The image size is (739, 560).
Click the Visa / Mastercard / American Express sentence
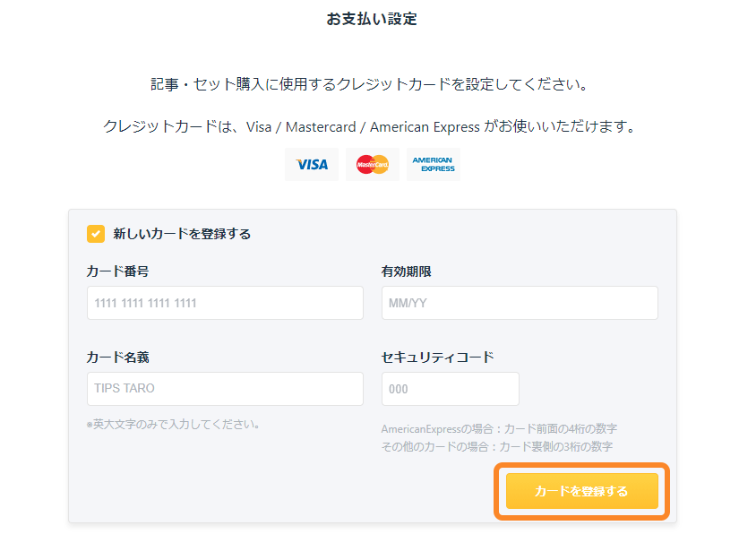pyautogui.click(x=369, y=127)
